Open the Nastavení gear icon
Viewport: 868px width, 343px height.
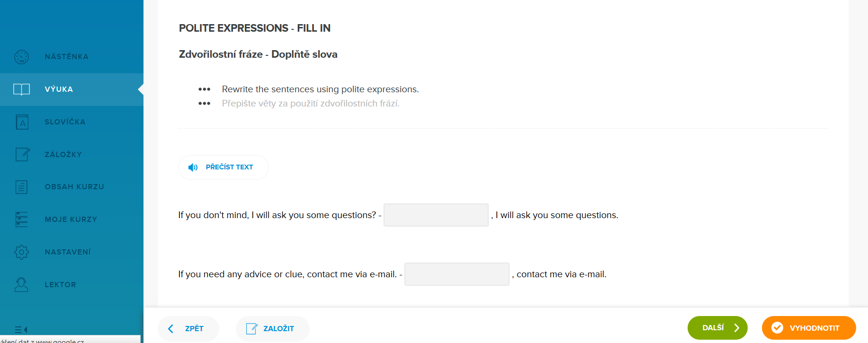[22, 252]
